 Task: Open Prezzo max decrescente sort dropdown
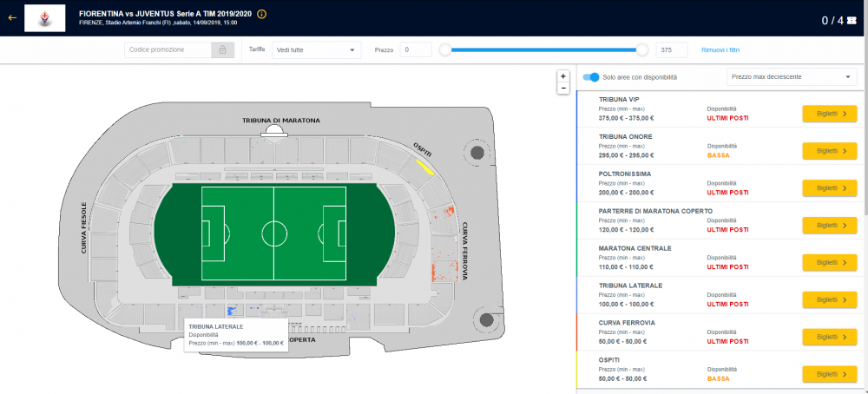pos(792,77)
